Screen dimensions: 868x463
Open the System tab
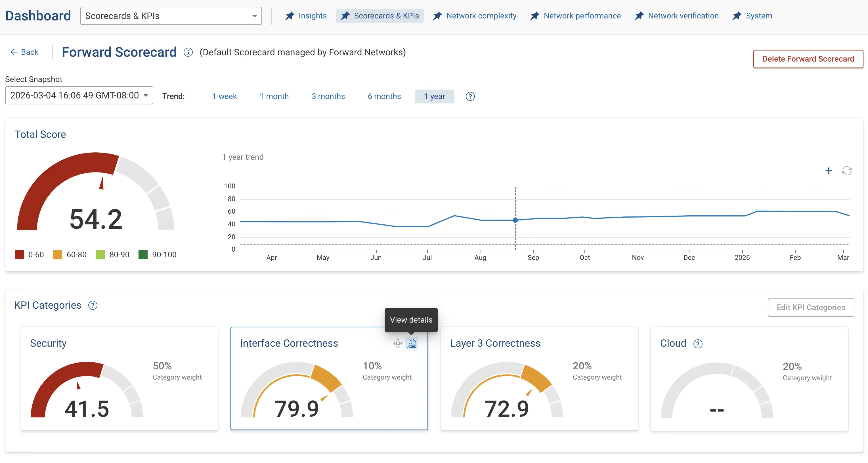752,16
